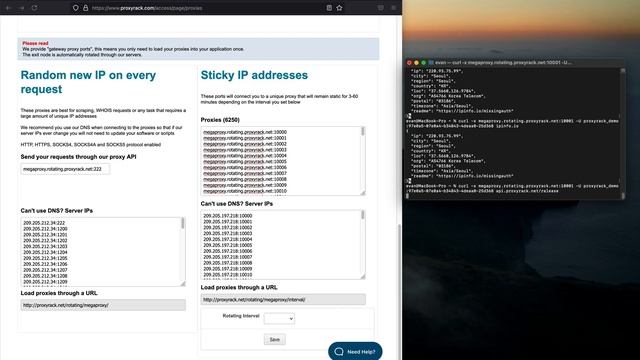This screenshot has height=360, width=640.
Task: Click the random-IP Server IPs list scrollbar
Action: click(x=182, y=223)
